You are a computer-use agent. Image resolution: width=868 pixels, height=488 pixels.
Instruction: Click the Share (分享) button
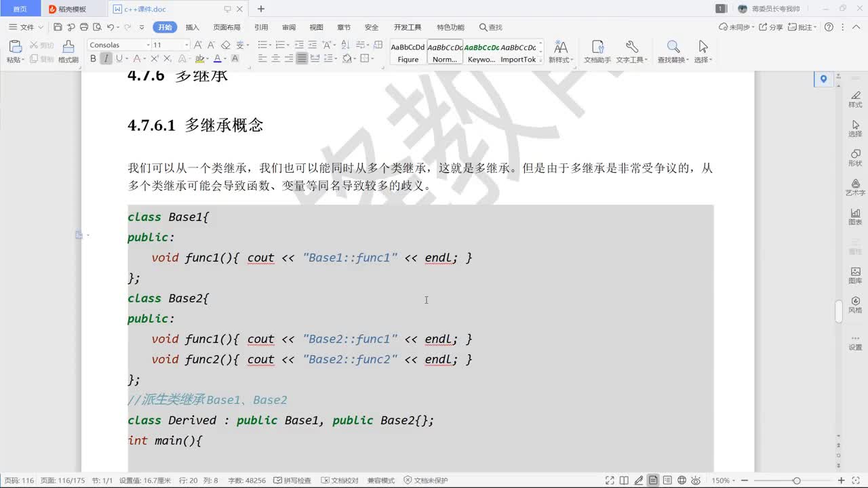point(771,27)
